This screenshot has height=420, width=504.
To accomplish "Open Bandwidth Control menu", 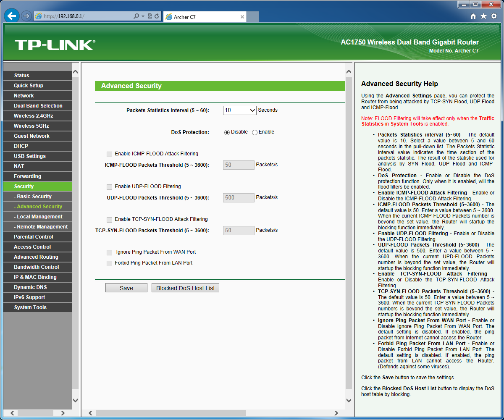I will [x=37, y=267].
